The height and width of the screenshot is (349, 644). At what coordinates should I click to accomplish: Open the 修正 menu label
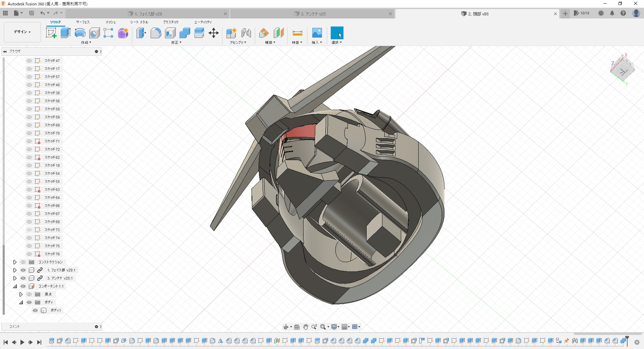pyautogui.click(x=176, y=43)
